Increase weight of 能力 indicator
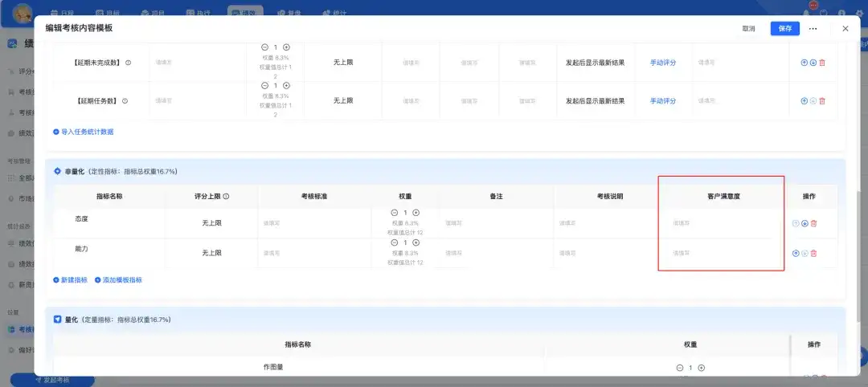This screenshot has width=868, height=387. click(416, 242)
